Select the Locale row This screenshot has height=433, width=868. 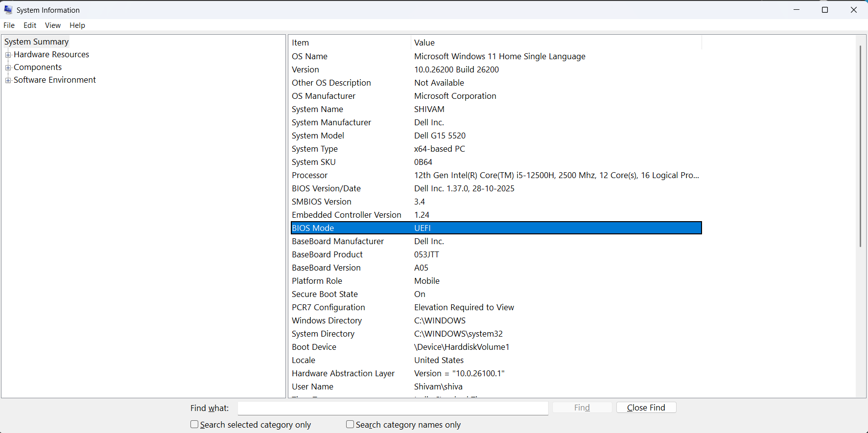point(496,360)
